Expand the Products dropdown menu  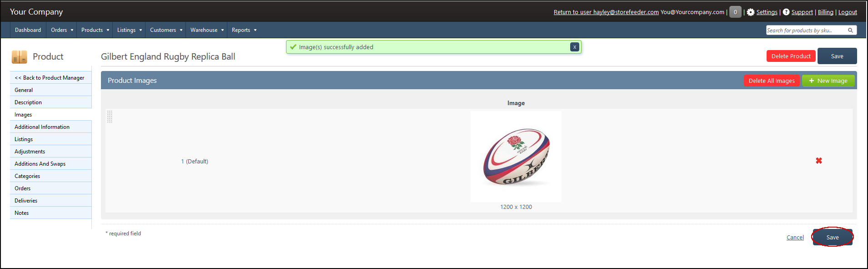coord(95,30)
